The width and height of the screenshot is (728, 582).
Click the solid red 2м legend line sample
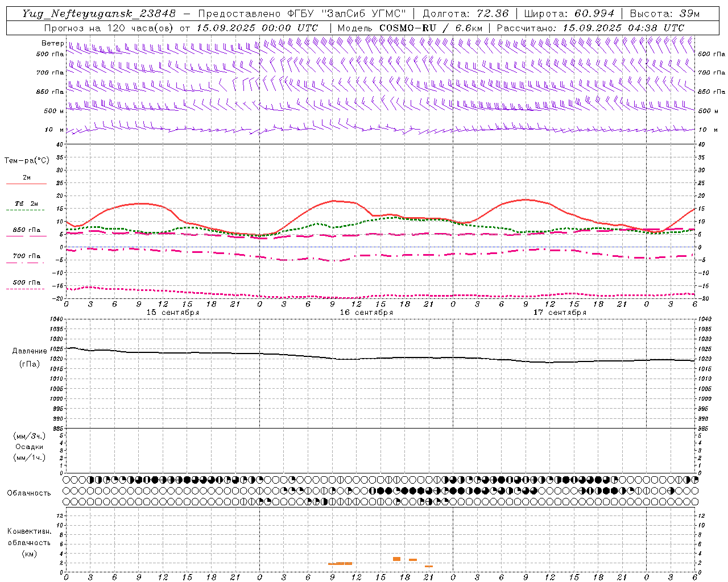(26, 184)
